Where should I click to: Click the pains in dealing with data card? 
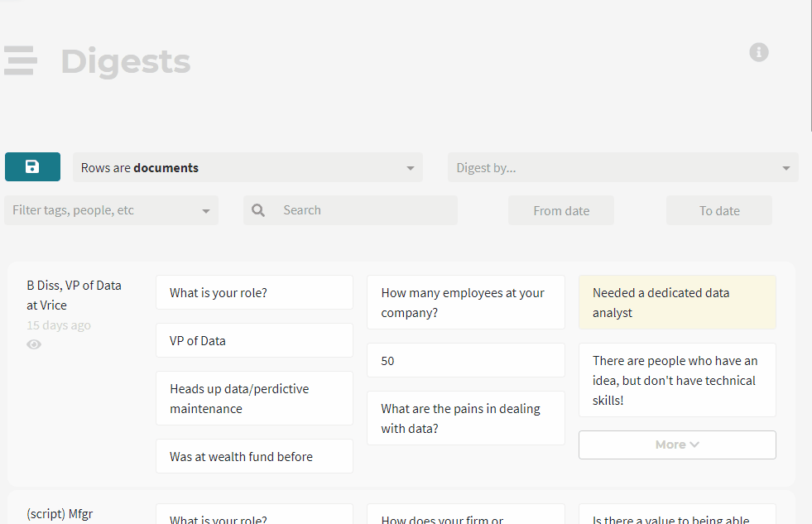(465, 418)
